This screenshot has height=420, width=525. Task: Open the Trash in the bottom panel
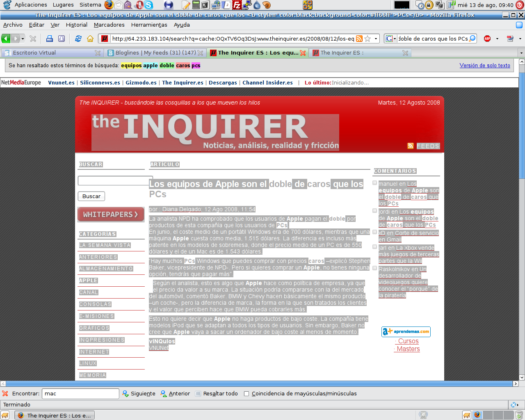point(519,415)
